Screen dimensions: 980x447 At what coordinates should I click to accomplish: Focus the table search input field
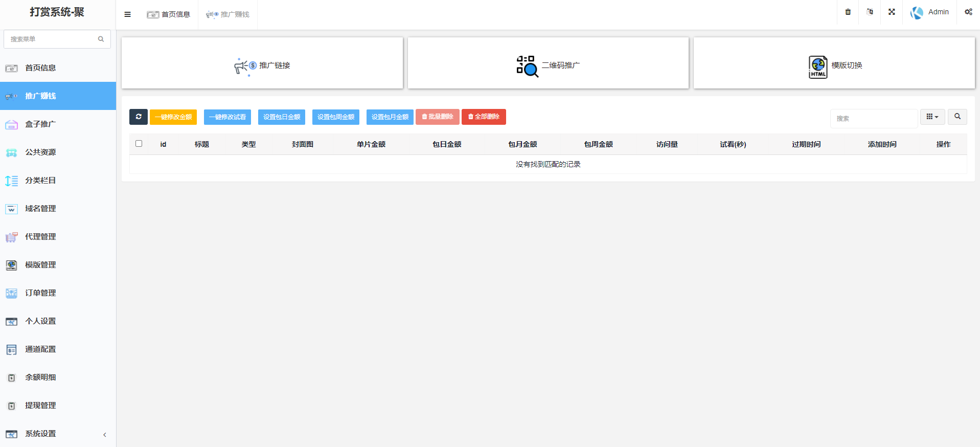873,118
